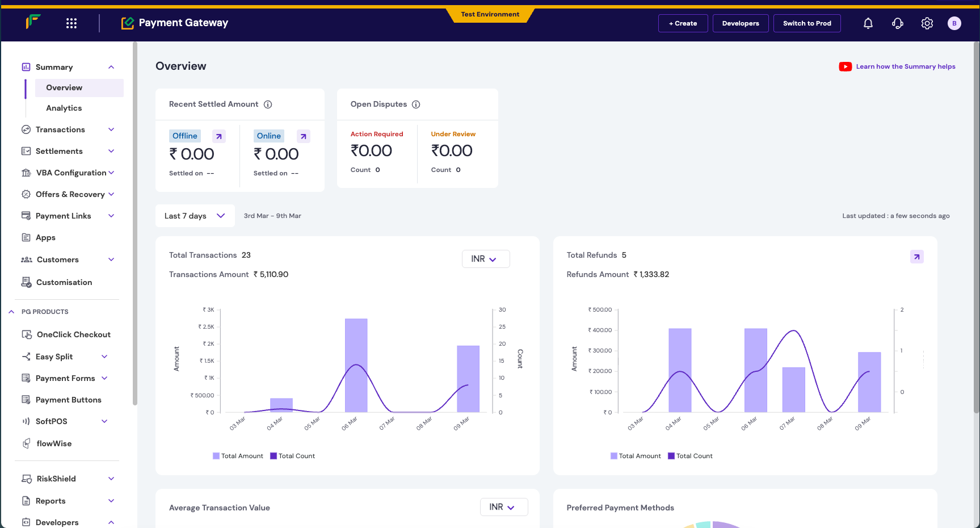Select the Apps sidebar icon
This screenshot has height=528, width=980.
pyautogui.click(x=26, y=237)
